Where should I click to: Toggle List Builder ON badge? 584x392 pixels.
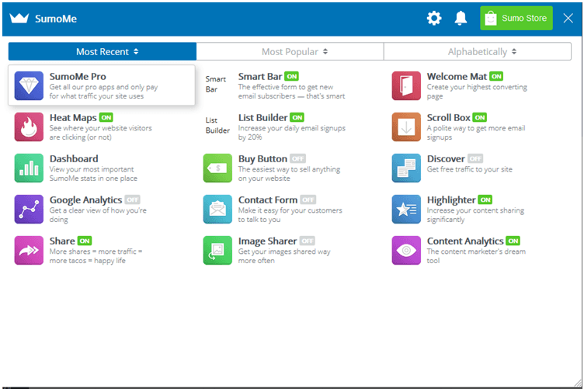[x=297, y=118]
